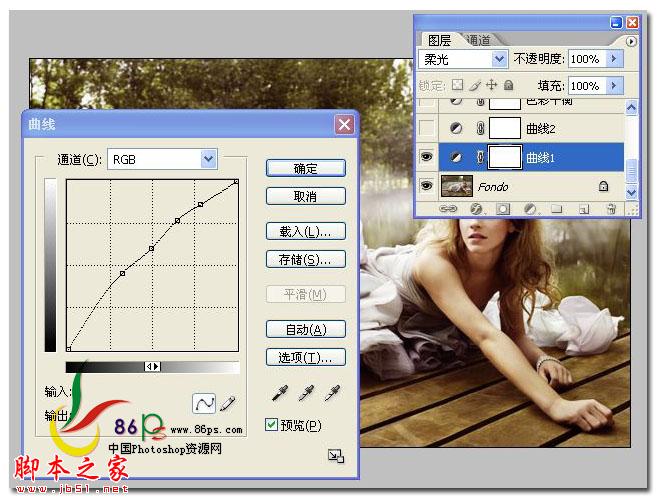Screen dimensions: 660x500
Task: Switch to the 图层 tab
Action: [x=439, y=40]
